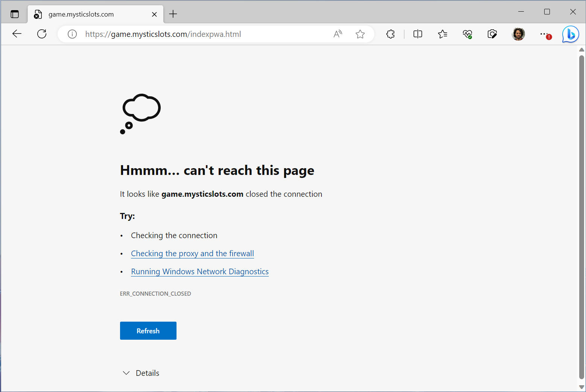The height and width of the screenshot is (392, 586).
Task: View site information with the info icon
Action: (72, 34)
